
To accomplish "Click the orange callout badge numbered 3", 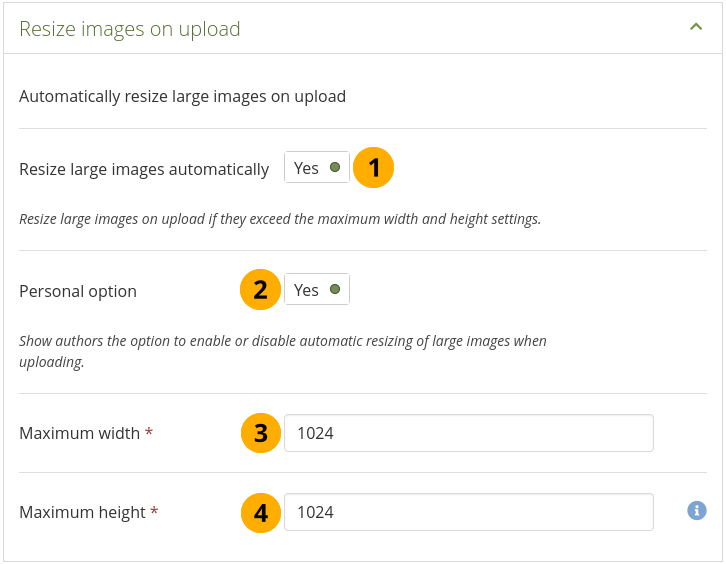I will click(x=260, y=433).
